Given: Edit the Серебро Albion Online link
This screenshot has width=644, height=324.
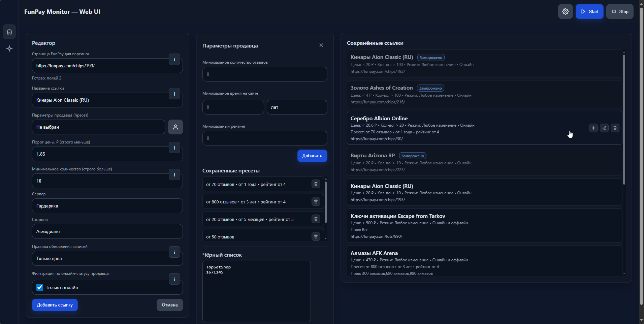Looking at the screenshot, I should (x=604, y=128).
